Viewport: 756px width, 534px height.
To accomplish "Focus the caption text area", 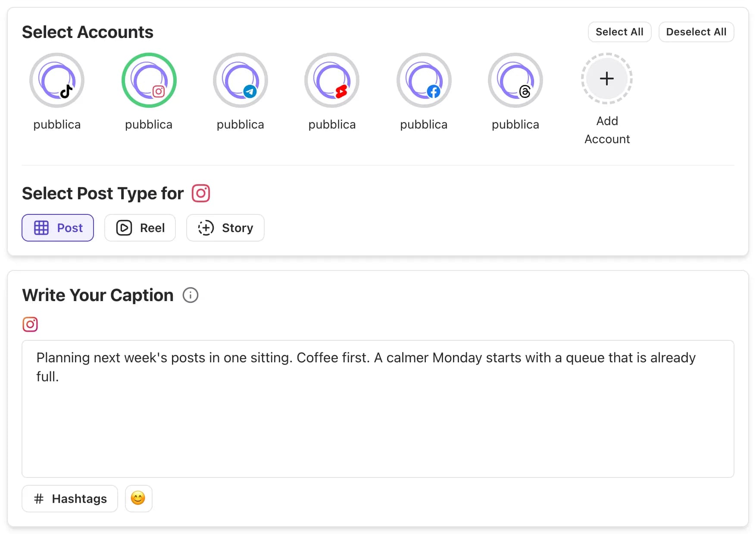I will point(378,409).
